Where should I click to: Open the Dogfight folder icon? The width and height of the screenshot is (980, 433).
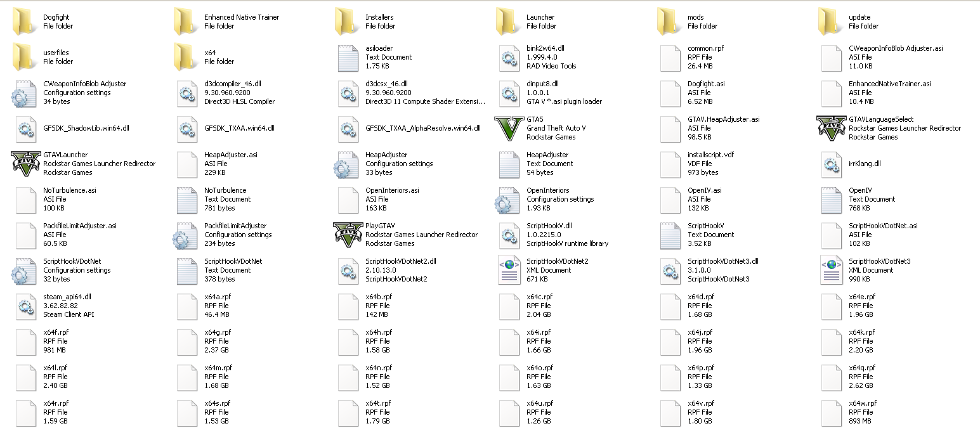25,22
